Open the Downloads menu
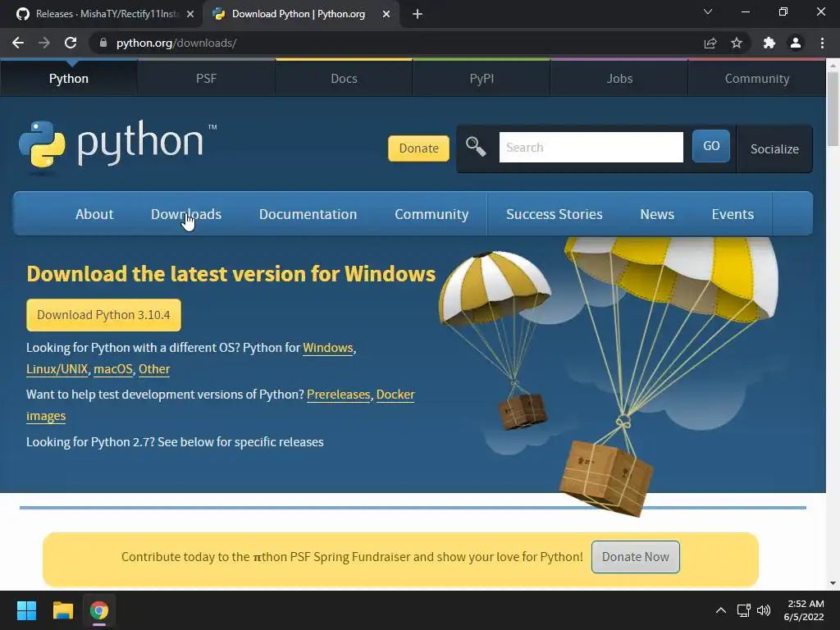Viewport: 840px width, 630px height. coord(186,214)
